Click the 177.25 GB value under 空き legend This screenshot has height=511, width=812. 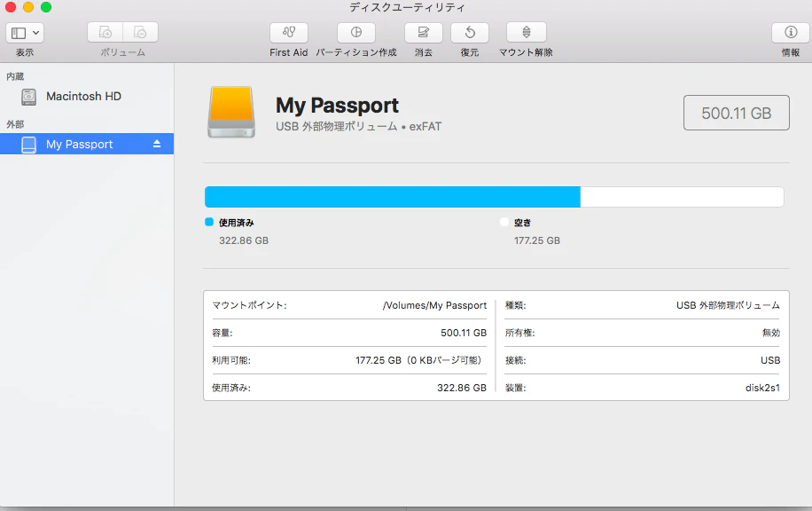click(x=537, y=240)
